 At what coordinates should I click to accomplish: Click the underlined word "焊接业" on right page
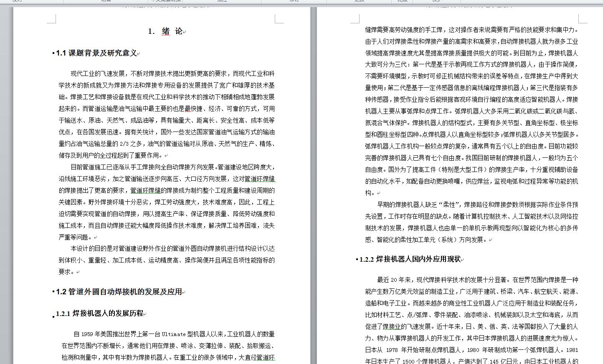tap(392, 326)
